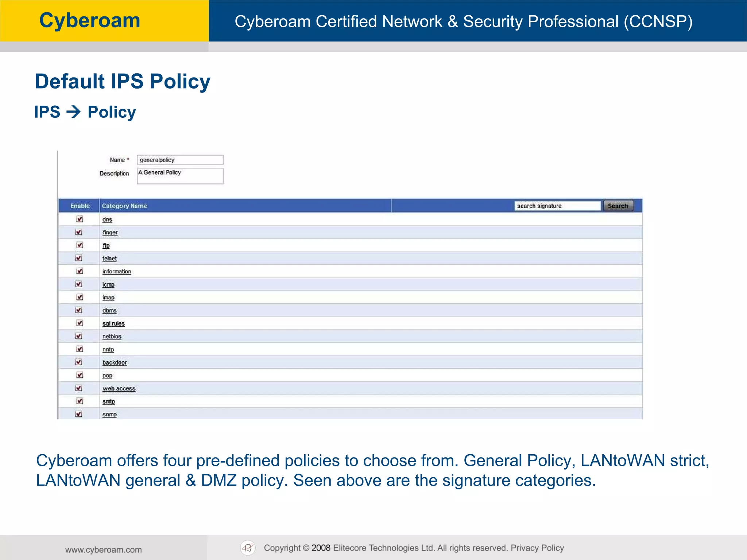Viewport: 747px width, 560px height.
Task: Open the telnet category link
Action: pyautogui.click(x=109, y=258)
